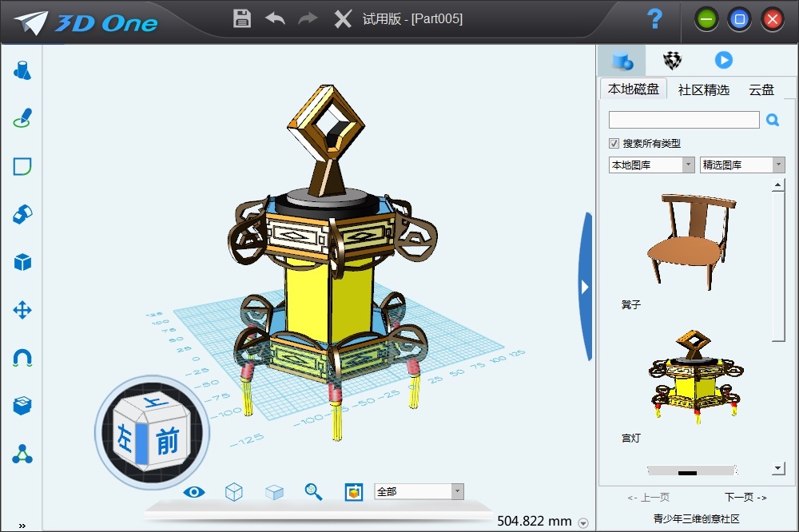This screenshot has width=799, height=532.
Task: Expand the 精选图库 dropdown
Action: click(x=742, y=165)
